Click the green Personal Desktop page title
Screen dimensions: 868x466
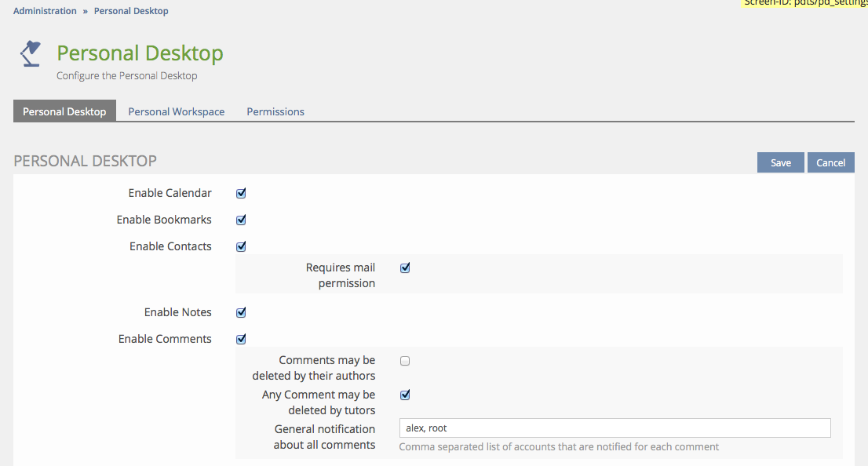[140, 53]
